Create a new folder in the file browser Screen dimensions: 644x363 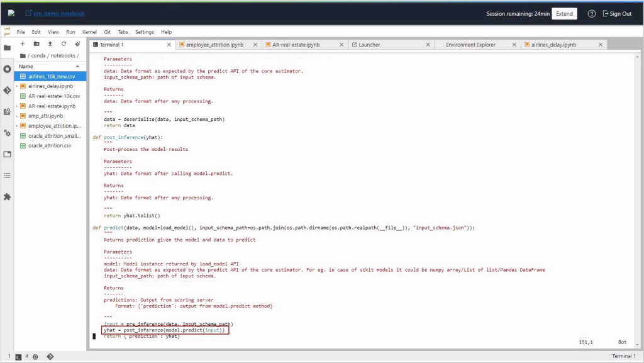tap(36, 44)
